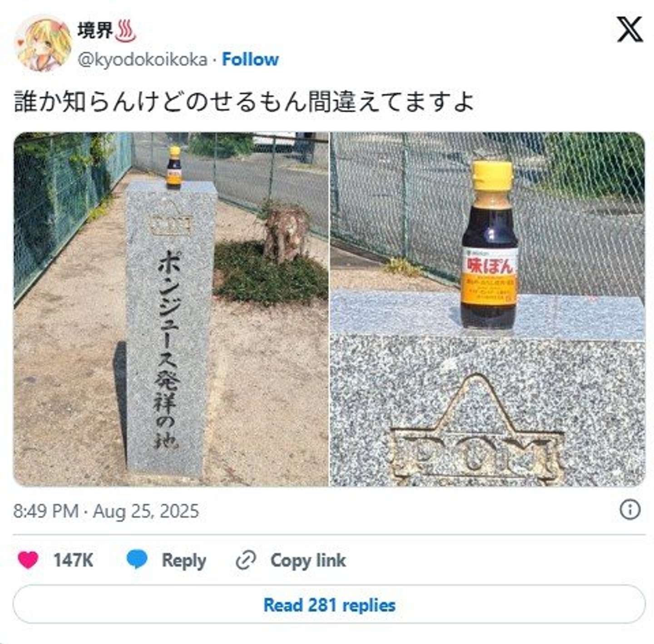
Task: Click the blue reply bubble icon
Action: (137, 560)
